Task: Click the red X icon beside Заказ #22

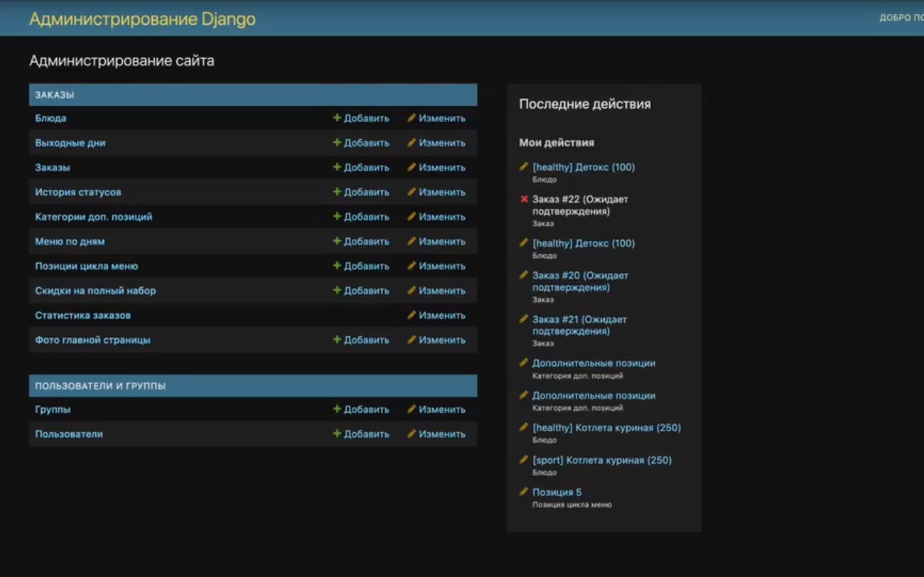Action: tap(525, 199)
